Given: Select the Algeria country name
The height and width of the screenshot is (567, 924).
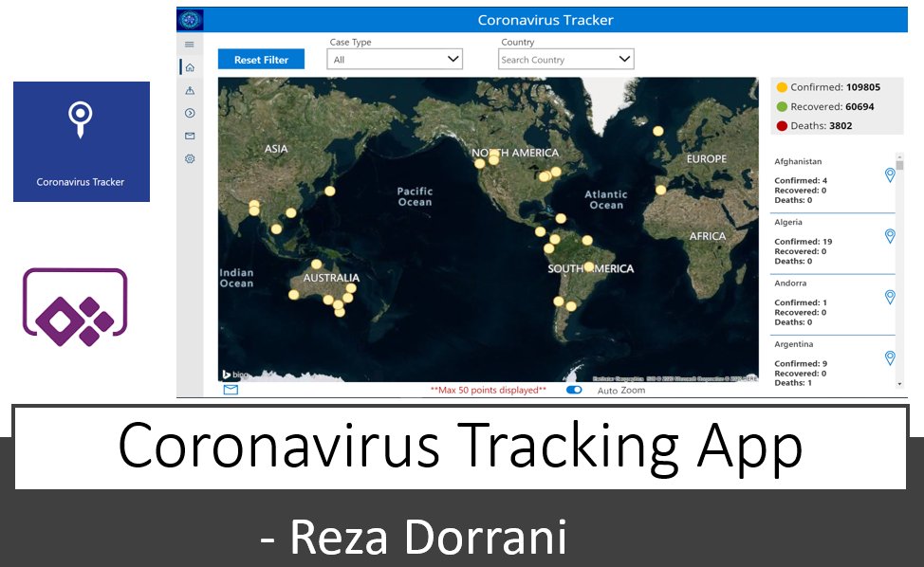Looking at the screenshot, I should (x=788, y=222).
